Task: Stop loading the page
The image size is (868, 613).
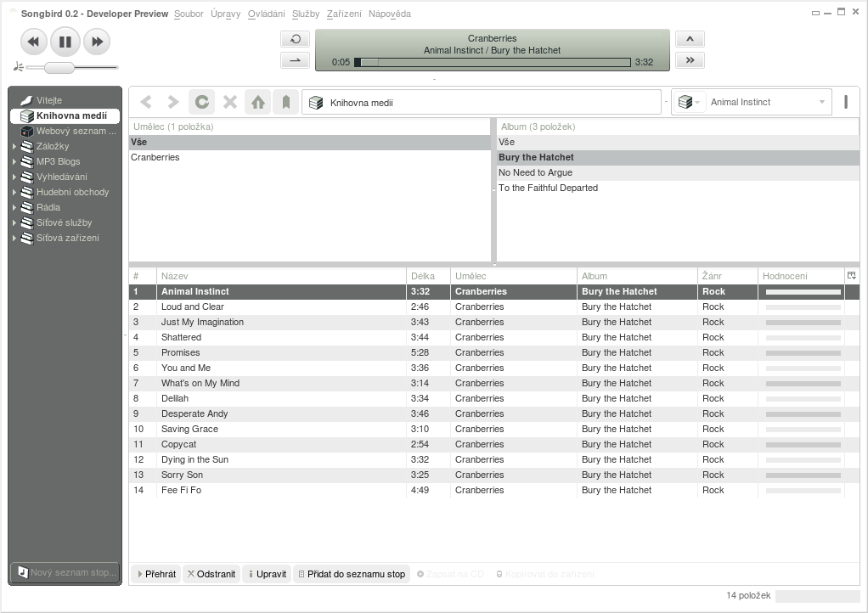Action: 229,102
